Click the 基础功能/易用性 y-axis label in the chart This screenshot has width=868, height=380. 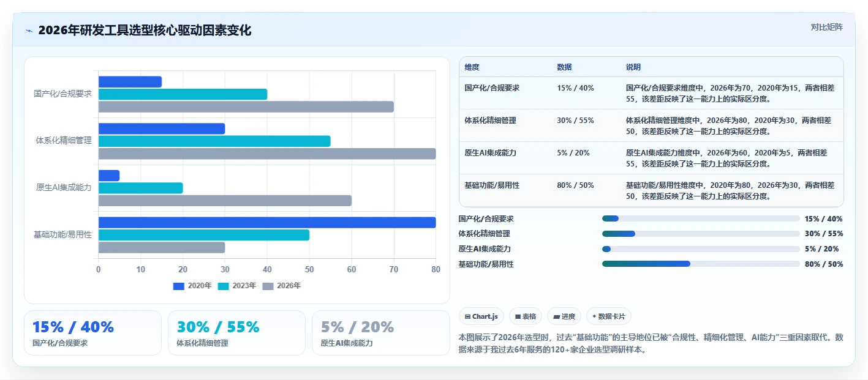tap(62, 234)
